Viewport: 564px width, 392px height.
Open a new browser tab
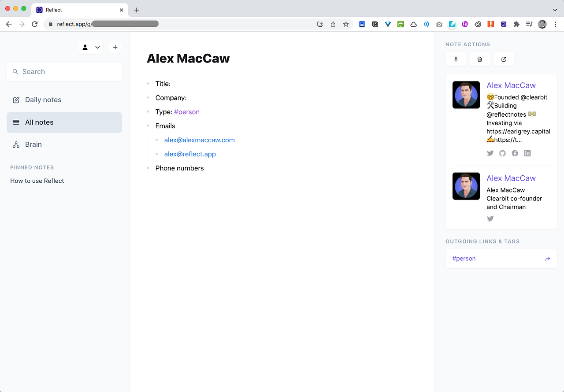click(x=137, y=10)
